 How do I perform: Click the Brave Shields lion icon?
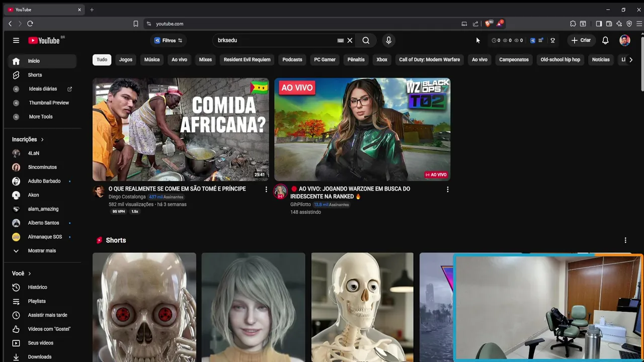coord(488,24)
